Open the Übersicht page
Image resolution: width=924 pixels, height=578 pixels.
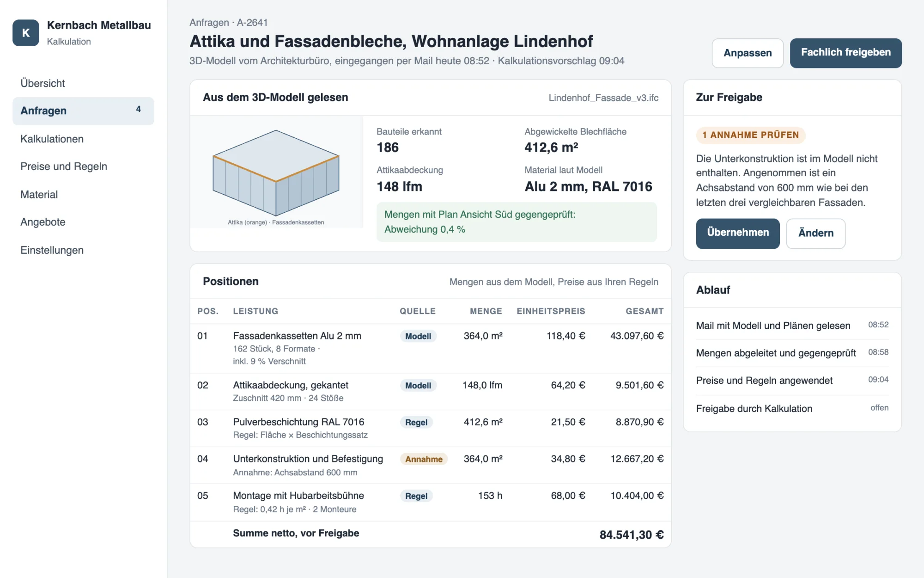(83, 83)
